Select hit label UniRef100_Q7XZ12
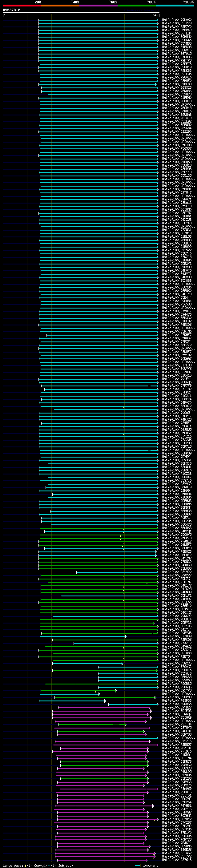The height and width of the screenshot is (868, 197). [x=176, y=643]
